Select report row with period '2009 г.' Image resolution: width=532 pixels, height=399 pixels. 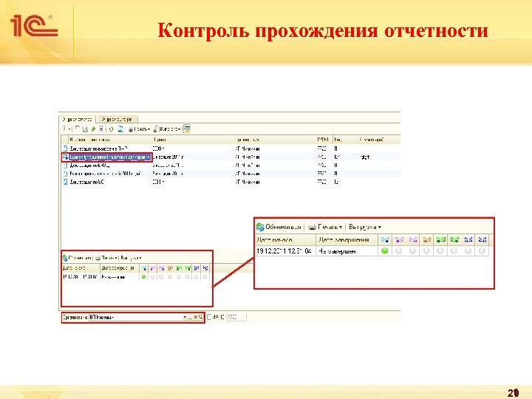coord(231,149)
